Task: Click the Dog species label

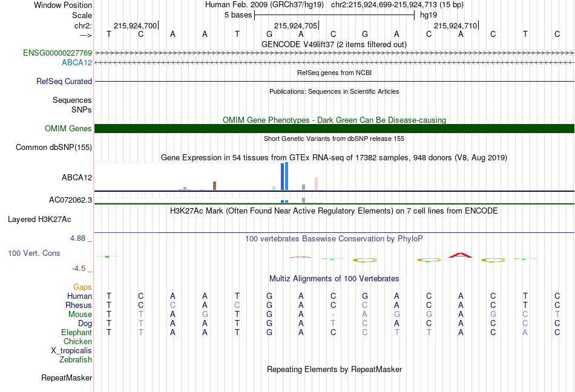Action: coord(85,324)
